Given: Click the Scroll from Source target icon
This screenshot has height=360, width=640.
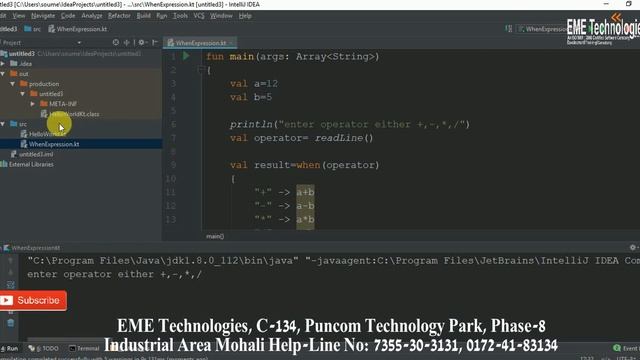Looking at the screenshot, I should [x=116, y=42].
